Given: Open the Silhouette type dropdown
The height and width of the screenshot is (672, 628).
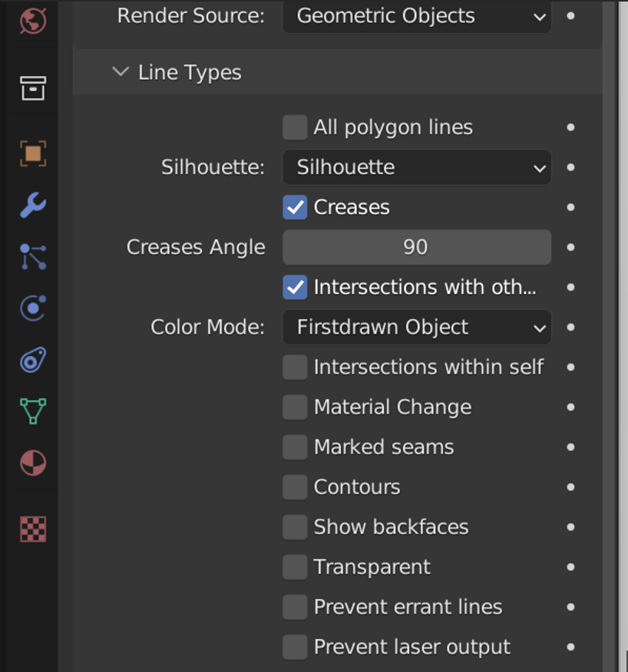Looking at the screenshot, I should pos(416,167).
